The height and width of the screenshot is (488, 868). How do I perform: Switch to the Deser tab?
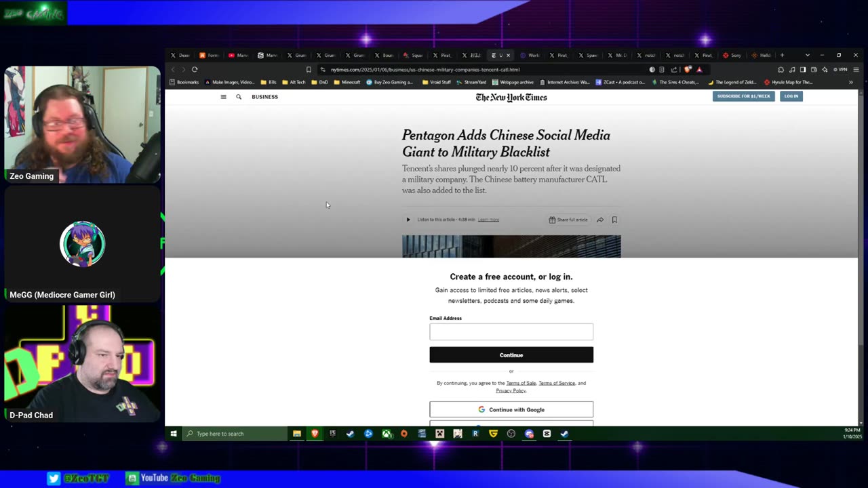click(x=180, y=55)
